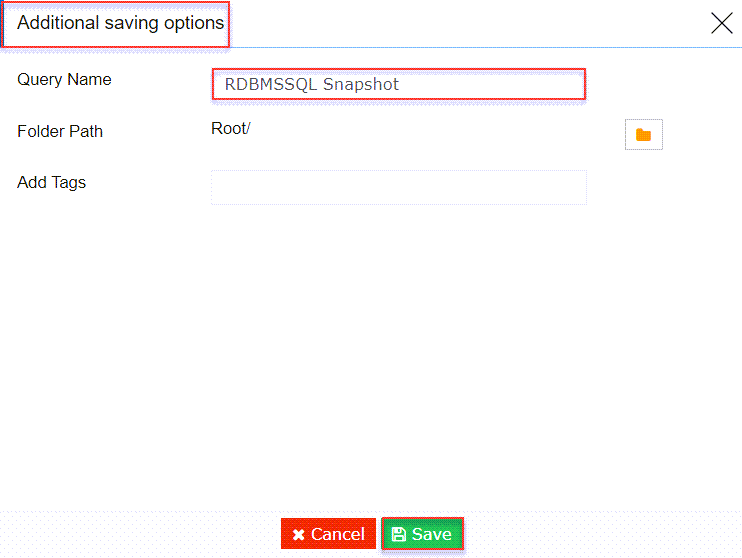Close the Additional saving options dialog
Screen dimensions: 742x558
click(722, 23)
